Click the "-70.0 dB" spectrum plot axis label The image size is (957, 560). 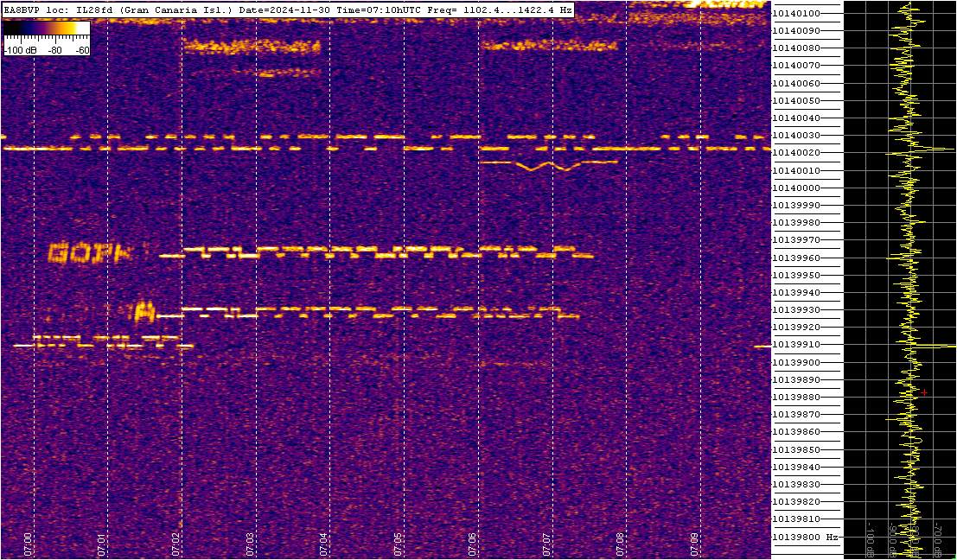point(938,538)
